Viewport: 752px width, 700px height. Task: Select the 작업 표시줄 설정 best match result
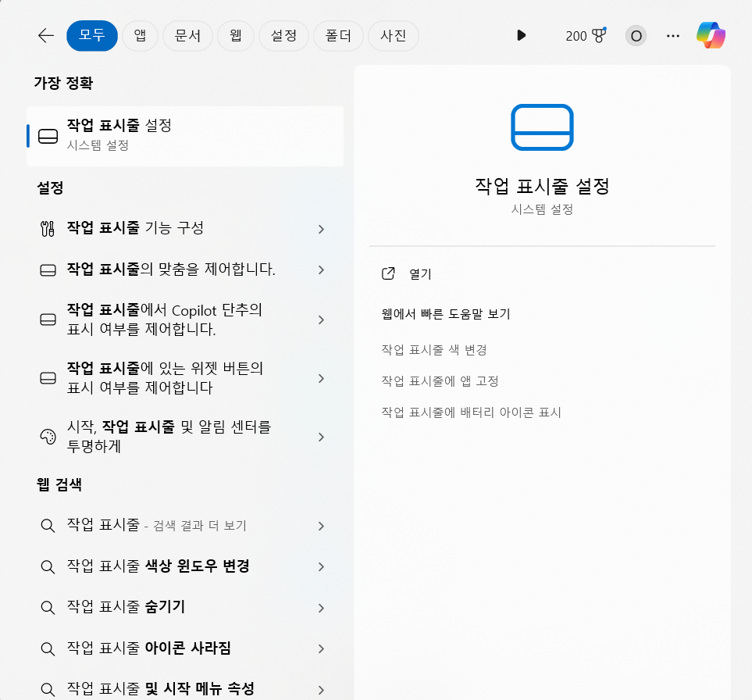pyautogui.click(x=185, y=135)
